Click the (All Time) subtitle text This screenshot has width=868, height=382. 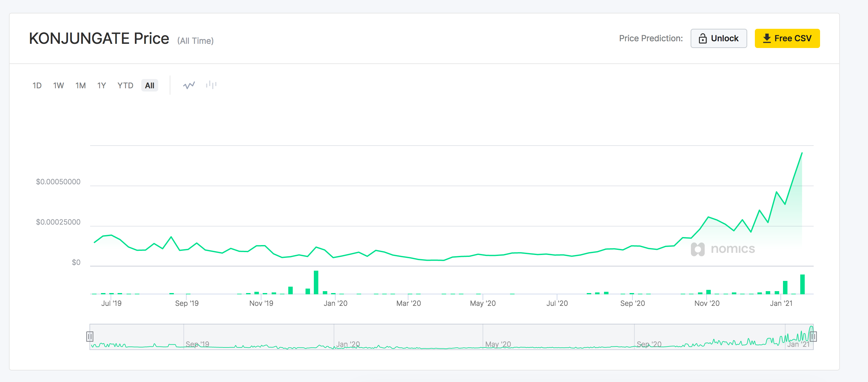[x=196, y=41]
